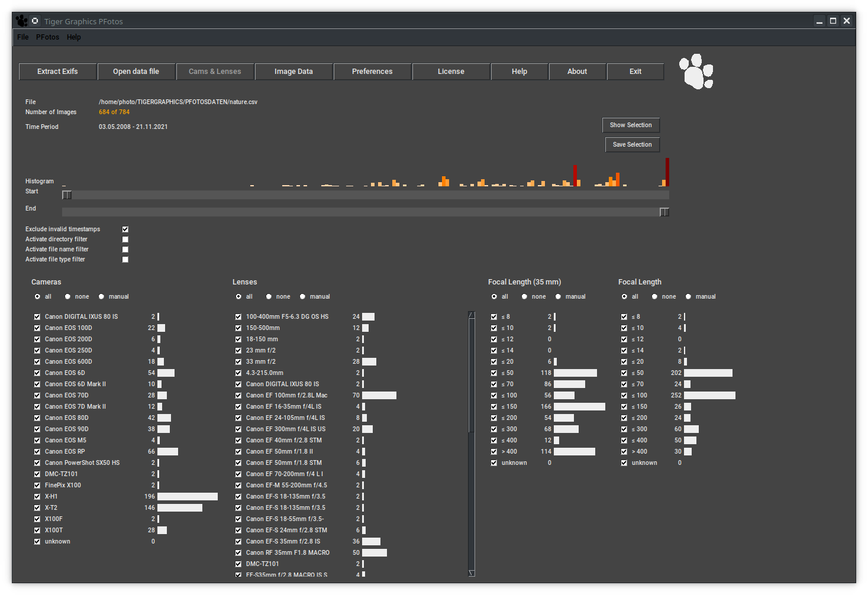Select 'none' for Focal Length (35 mm)
868x595 pixels.
[524, 297]
